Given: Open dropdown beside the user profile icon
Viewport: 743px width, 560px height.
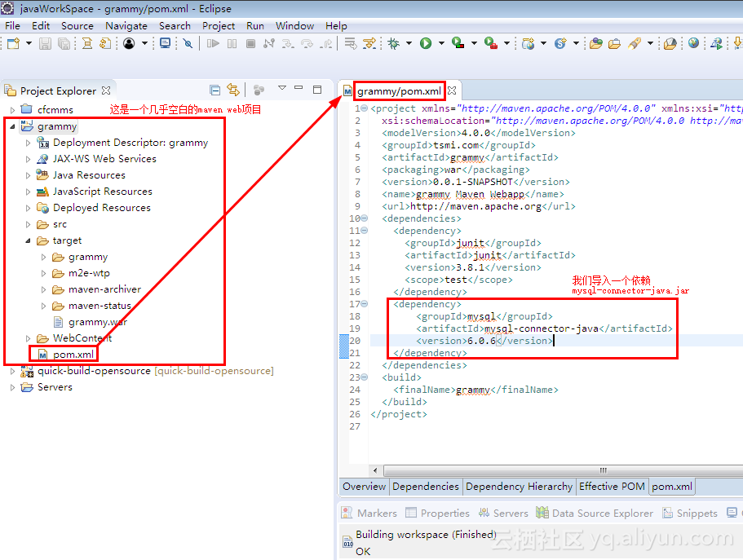Looking at the screenshot, I should coord(144,43).
